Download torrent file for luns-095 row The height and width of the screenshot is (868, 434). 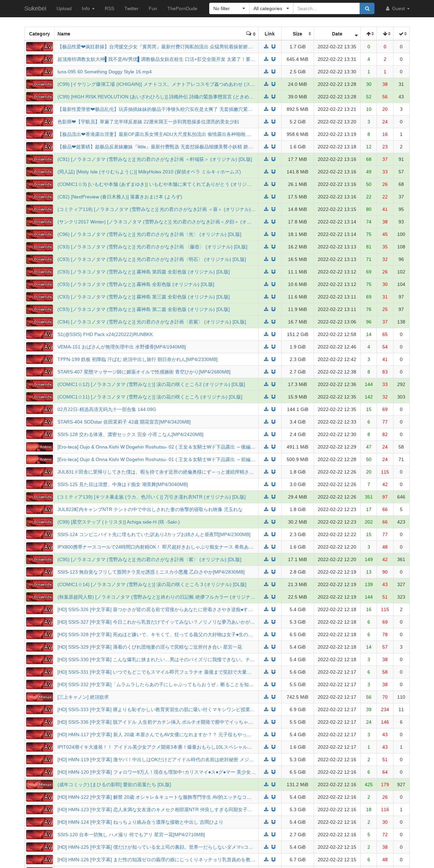(x=266, y=72)
